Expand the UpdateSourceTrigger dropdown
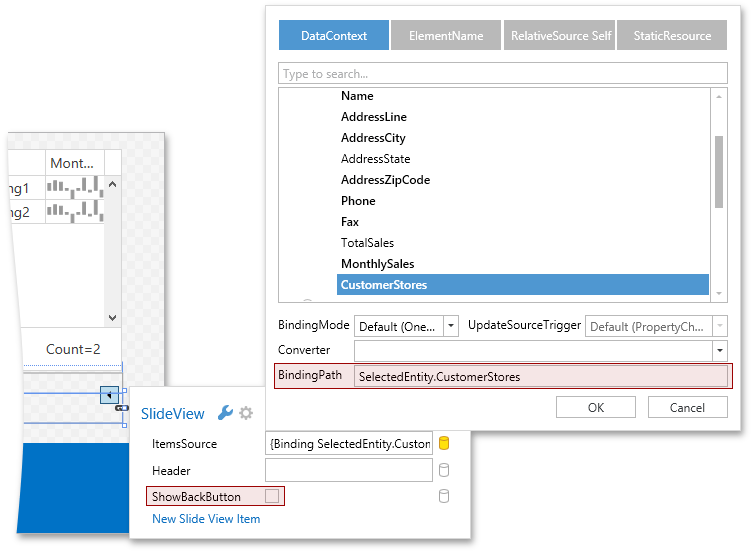Screen dimensions: 754x554 point(740,326)
